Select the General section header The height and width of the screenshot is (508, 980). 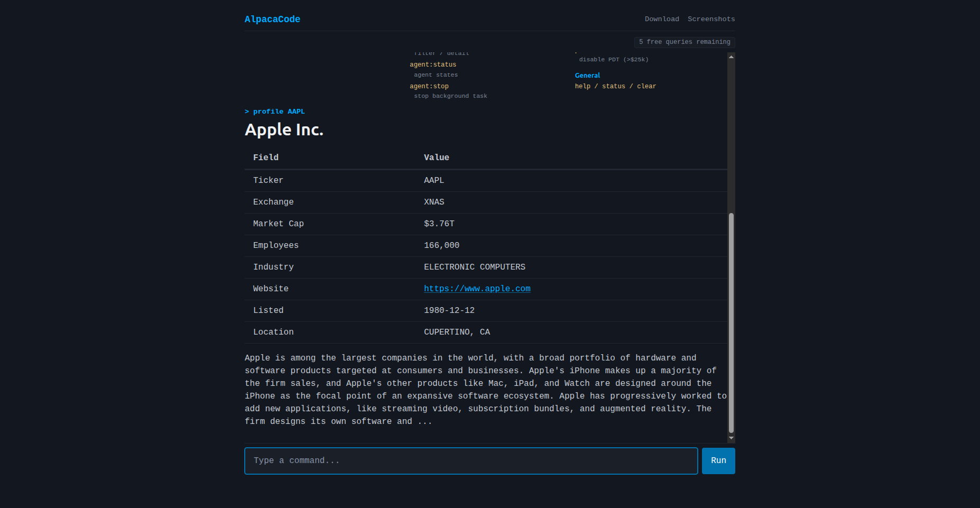(x=587, y=75)
